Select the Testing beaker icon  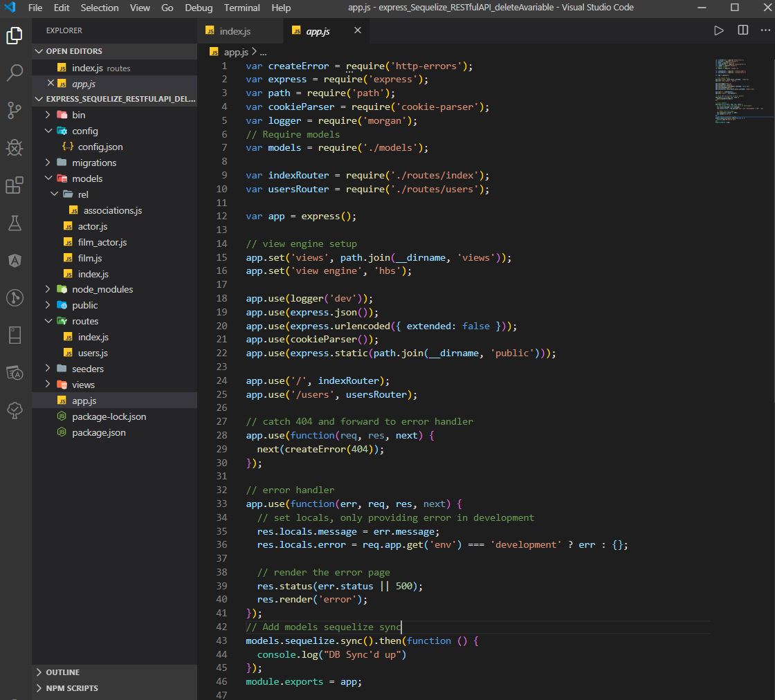[15, 223]
